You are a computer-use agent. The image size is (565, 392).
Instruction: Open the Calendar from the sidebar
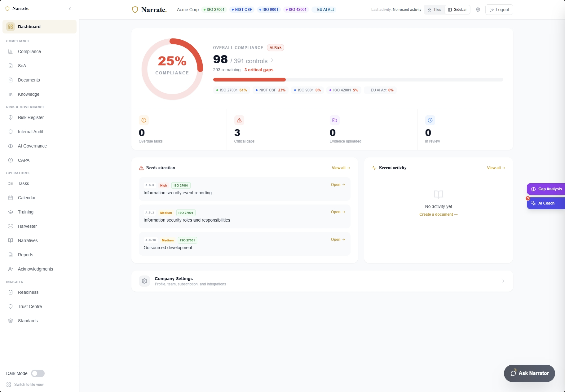pyautogui.click(x=26, y=198)
